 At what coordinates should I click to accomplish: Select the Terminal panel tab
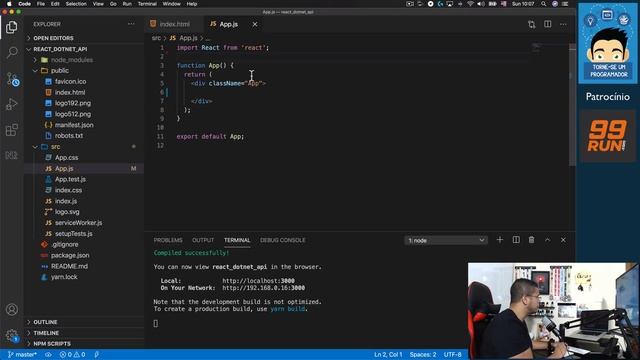point(237,240)
